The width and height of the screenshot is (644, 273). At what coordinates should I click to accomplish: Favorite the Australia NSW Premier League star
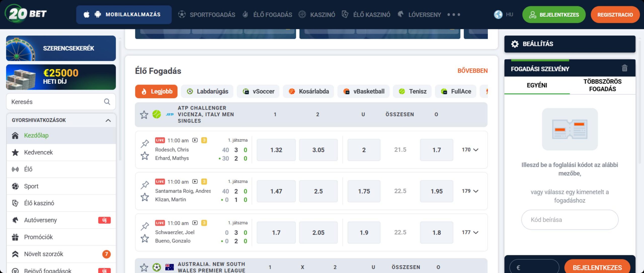(x=144, y=267)
